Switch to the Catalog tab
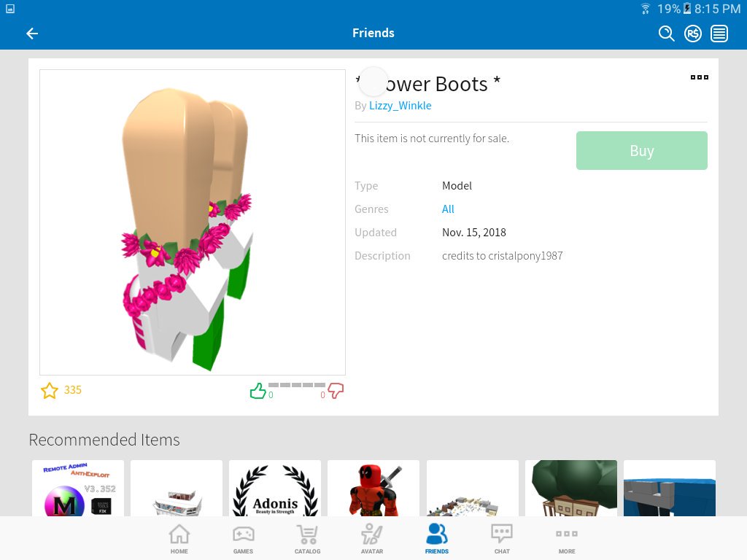The width and height of the screenshot is (747, 560). click(307, 539)
